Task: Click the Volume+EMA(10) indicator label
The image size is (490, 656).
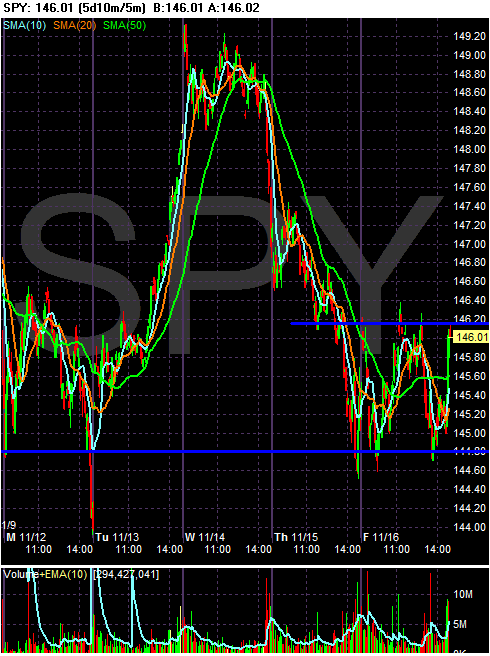Action: click(46, 575)
